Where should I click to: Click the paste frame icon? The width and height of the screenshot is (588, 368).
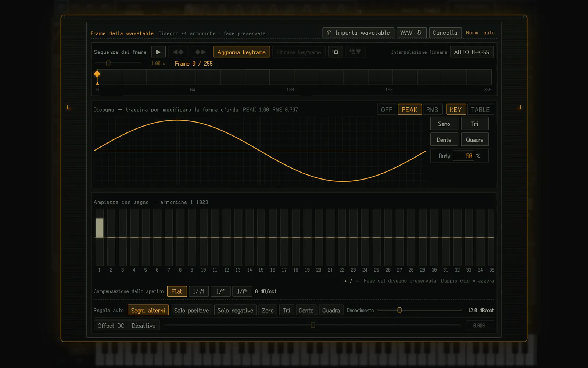(x=355, y=52)
